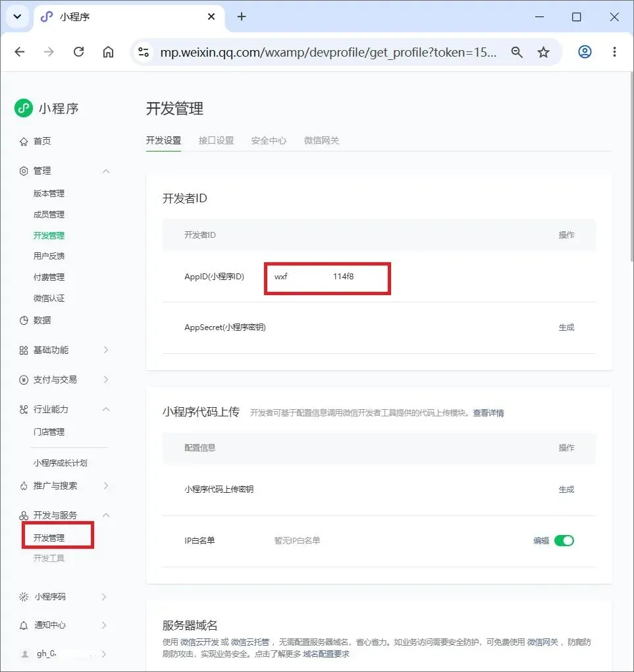Screen dimensions: 634x672
Task: Open 成员管理 in sidebar
Action: tap(49, 215)
